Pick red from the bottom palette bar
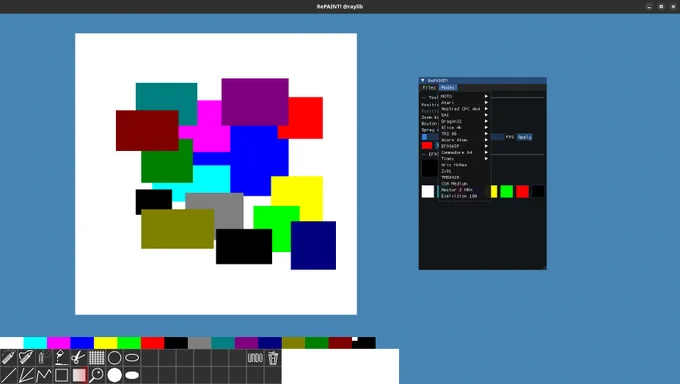This screenshot has height=384, width=680. click(153, 343)
